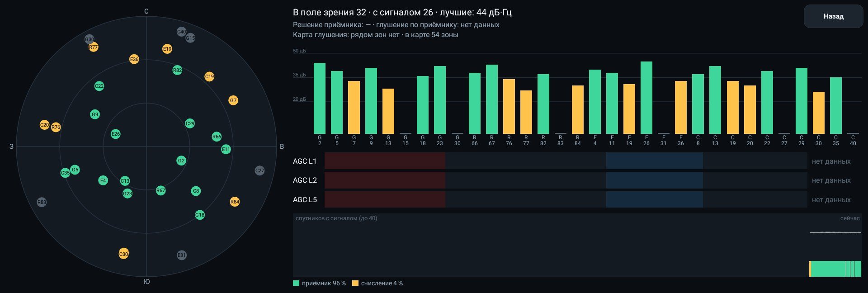This screenshot has height=293, width=868.
Task: Click the yellow R 77 signal bar
Action: 526,112
